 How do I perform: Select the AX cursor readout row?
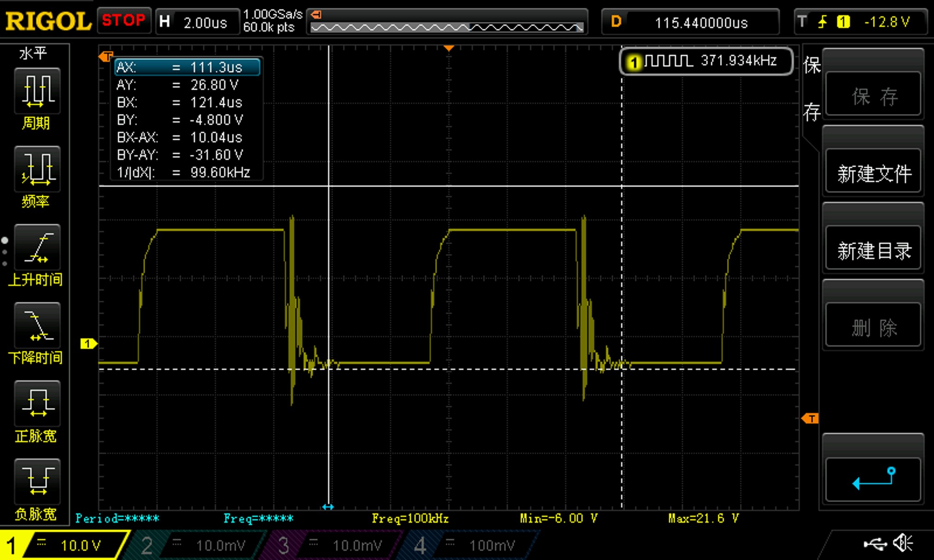(187, 67)
